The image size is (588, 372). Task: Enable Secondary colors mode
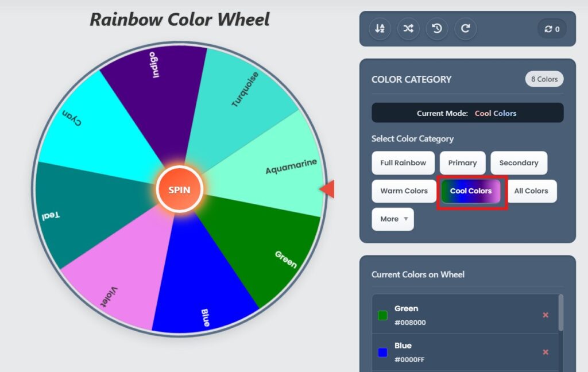(519, 162)
